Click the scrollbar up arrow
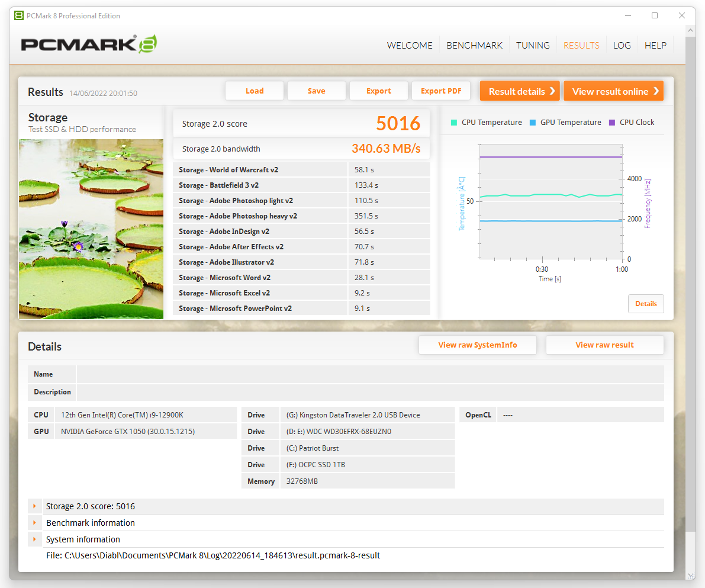 click(x=690, y=31)
